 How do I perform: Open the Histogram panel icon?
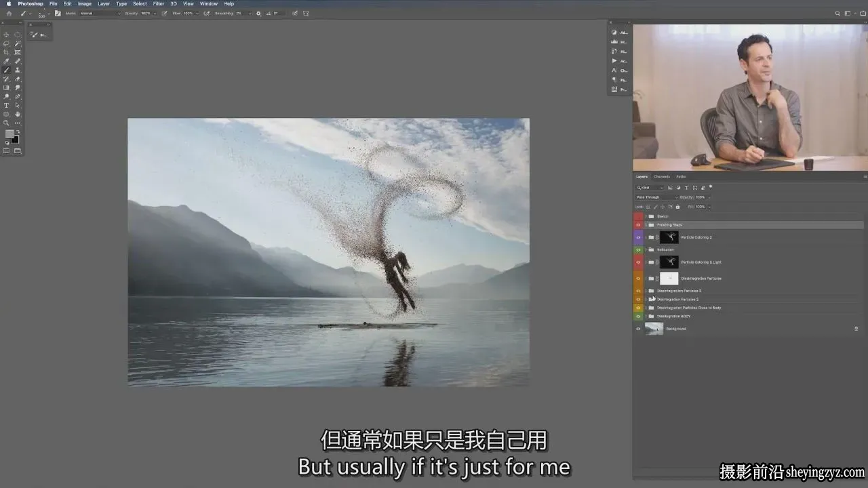614,41
